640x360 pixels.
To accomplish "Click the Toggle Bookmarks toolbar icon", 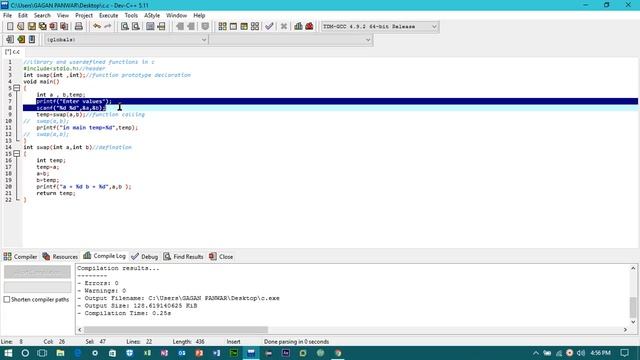I will click(21, 40).
